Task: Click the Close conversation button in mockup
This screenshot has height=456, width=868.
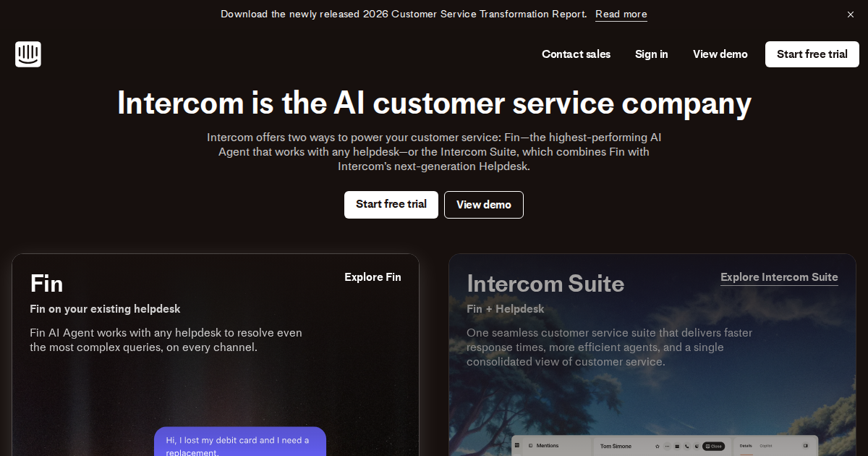Action: tap(714, 446)
